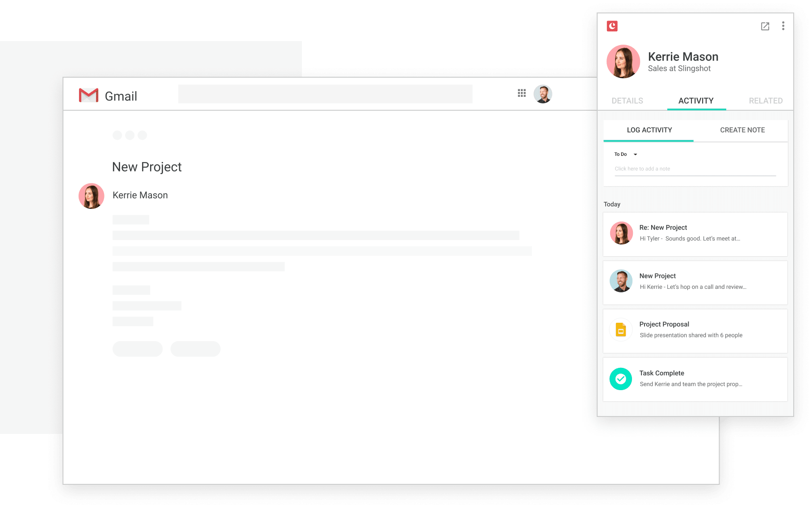
Task: Open the Re: New Project activity card
Action: tap(695, 234)
